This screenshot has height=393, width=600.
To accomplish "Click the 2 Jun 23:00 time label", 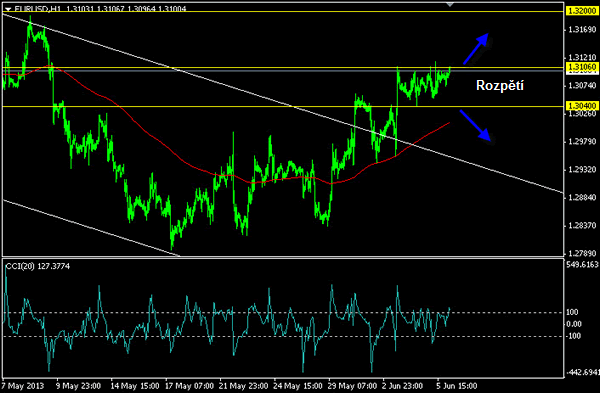I will (x=403, y=386).
